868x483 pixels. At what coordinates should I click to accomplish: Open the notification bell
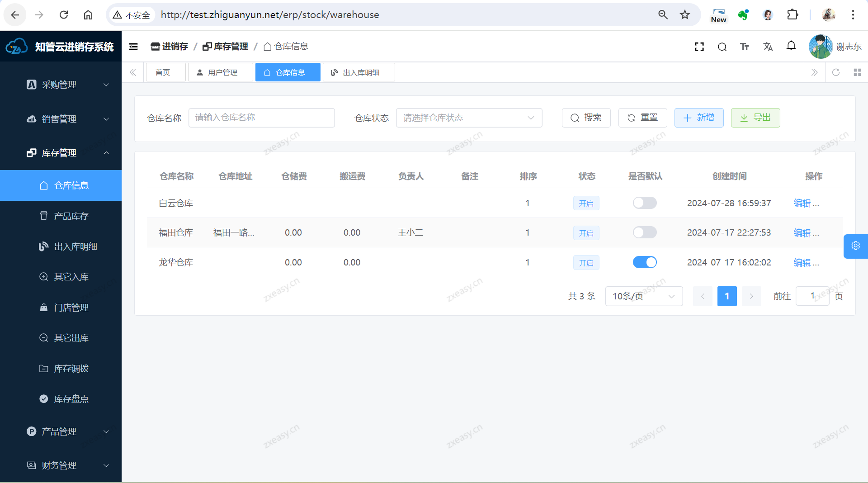(x=791, y=46)
